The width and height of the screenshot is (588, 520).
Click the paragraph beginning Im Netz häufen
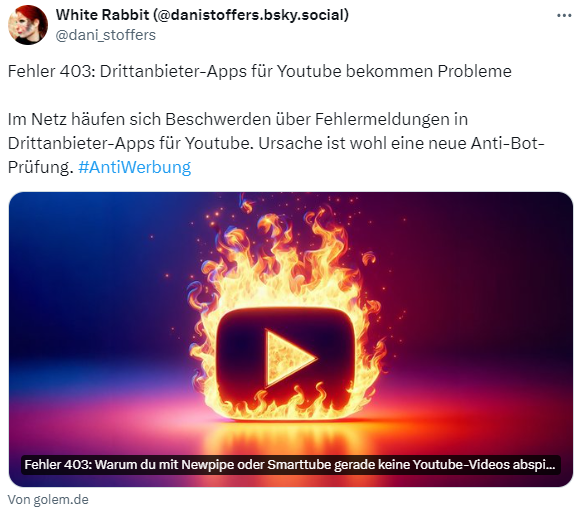276,143
